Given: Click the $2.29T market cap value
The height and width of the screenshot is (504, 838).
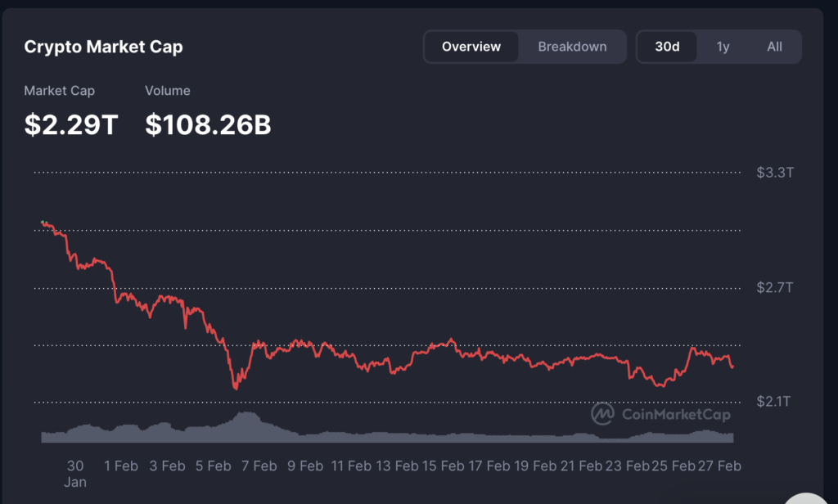Looking at the screenshot, I should click(71, 124).
